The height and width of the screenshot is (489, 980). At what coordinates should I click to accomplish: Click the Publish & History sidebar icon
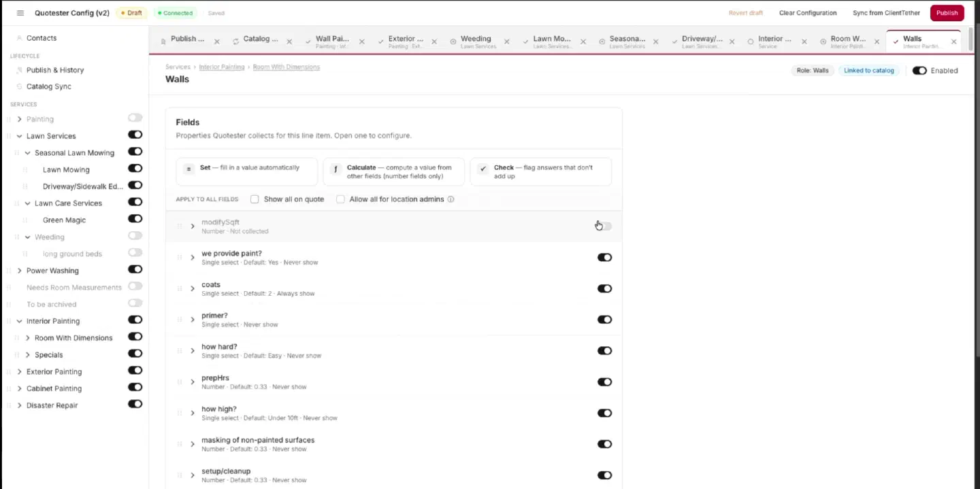(19, 70)
